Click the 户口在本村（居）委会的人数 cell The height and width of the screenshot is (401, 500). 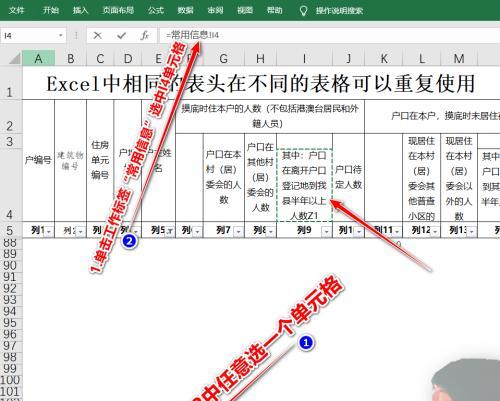(x=224, y=177)
